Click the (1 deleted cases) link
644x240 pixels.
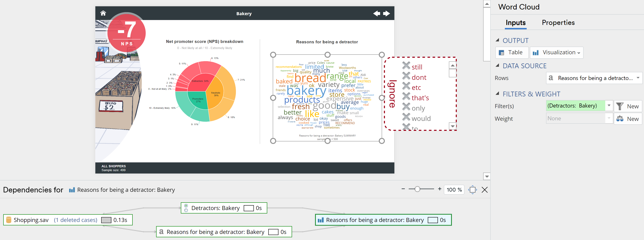pyautogui.click(x=75, y=220)
